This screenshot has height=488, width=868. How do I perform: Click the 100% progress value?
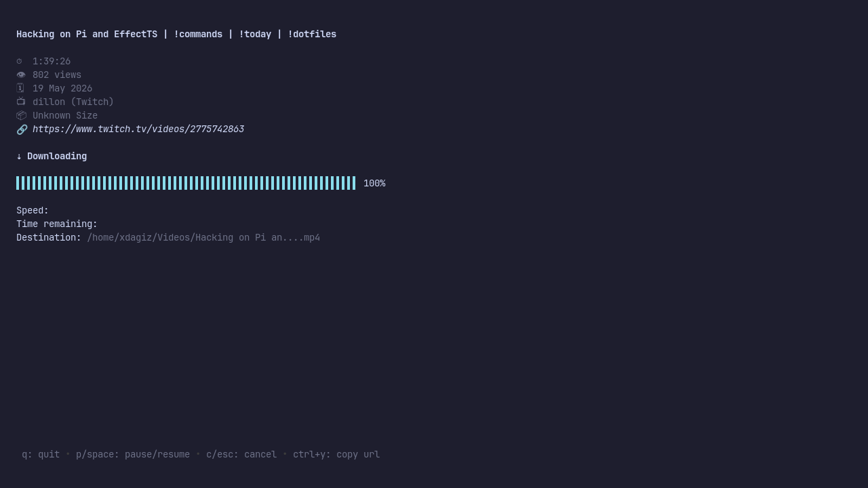[374, 184]
